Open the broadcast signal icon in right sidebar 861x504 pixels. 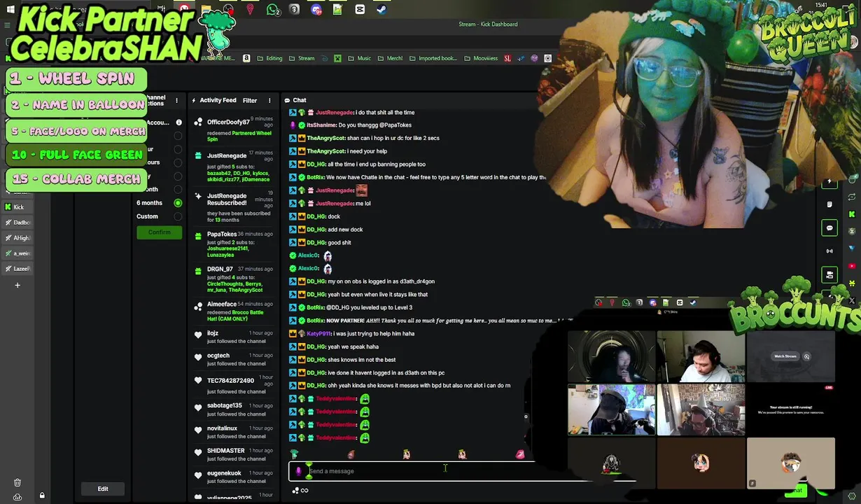pyautogui.click(x=829, y=251)
